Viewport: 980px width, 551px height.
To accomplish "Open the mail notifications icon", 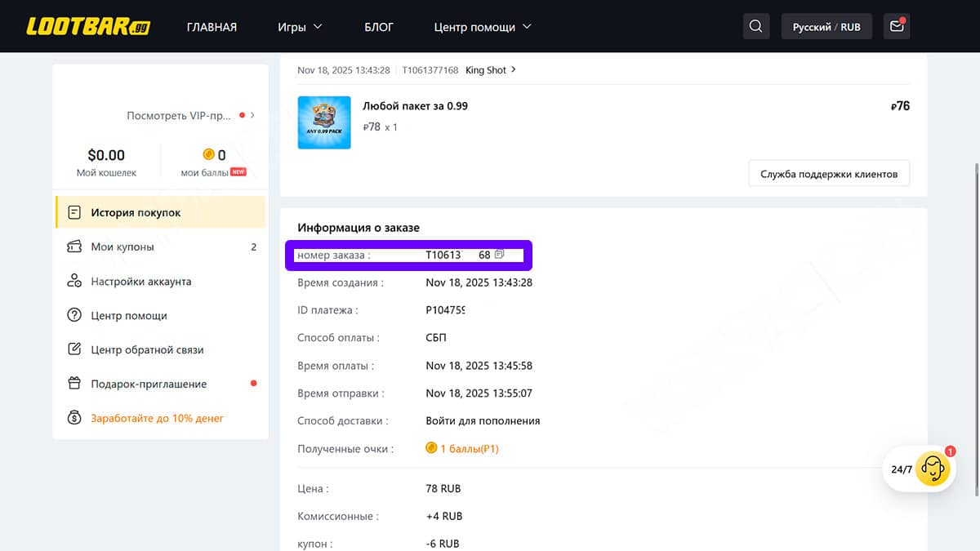I will pos(897,27).
